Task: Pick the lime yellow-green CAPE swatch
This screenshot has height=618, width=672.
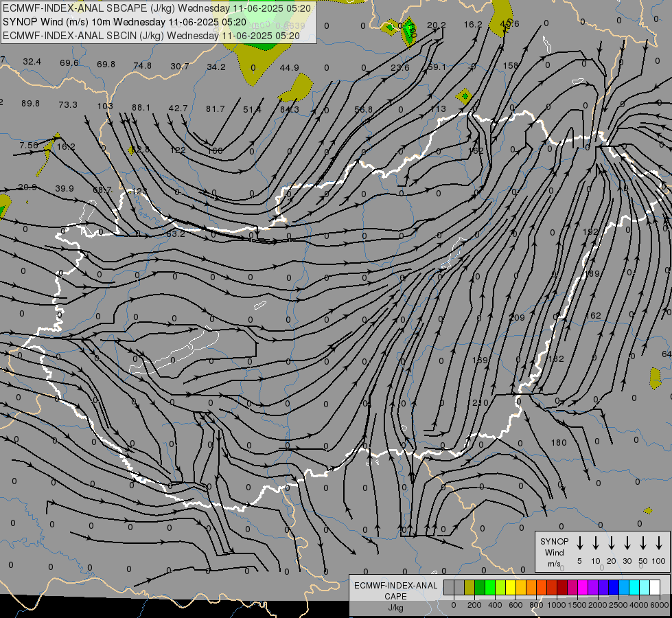Action: point(500,588)
